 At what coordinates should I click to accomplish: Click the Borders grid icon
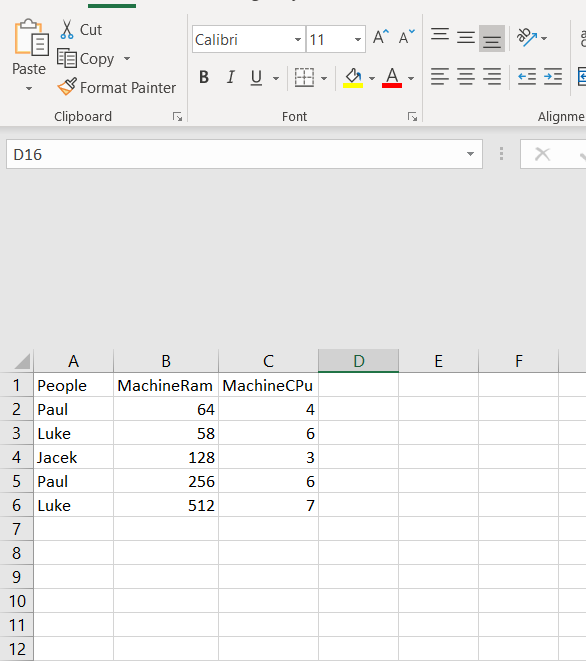304,78
